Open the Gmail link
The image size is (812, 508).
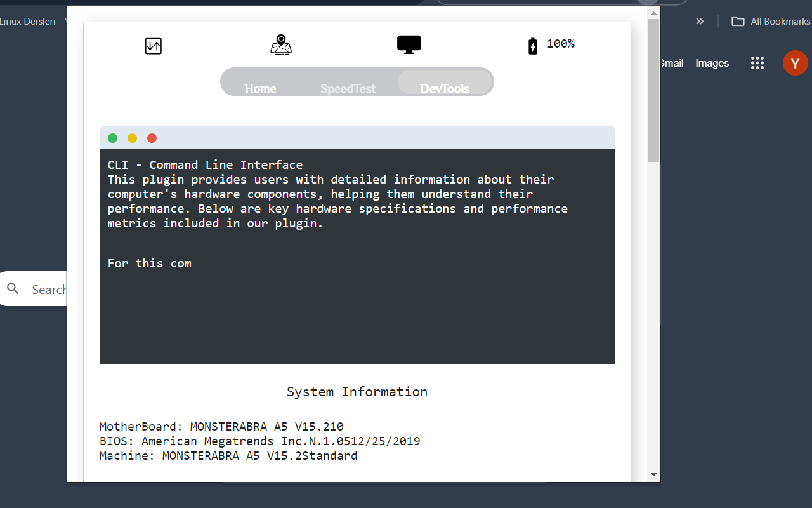point(671,63)
